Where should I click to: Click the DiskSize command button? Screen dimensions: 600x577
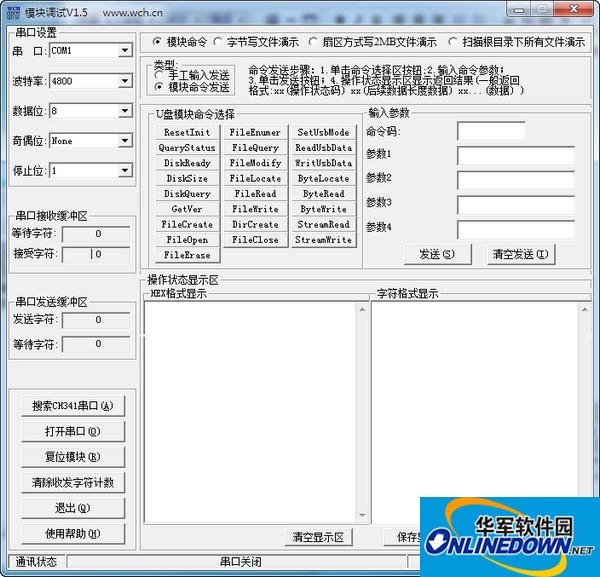click(188, 178)
